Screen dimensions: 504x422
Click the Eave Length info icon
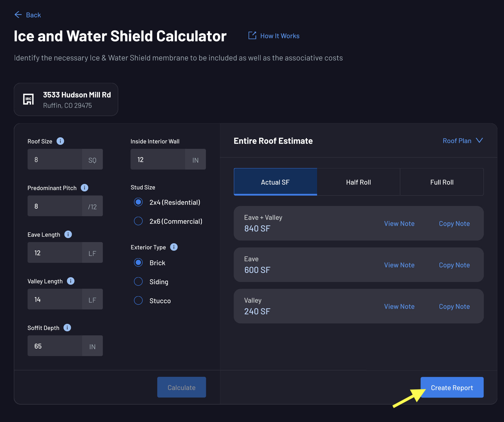(68, 234)
